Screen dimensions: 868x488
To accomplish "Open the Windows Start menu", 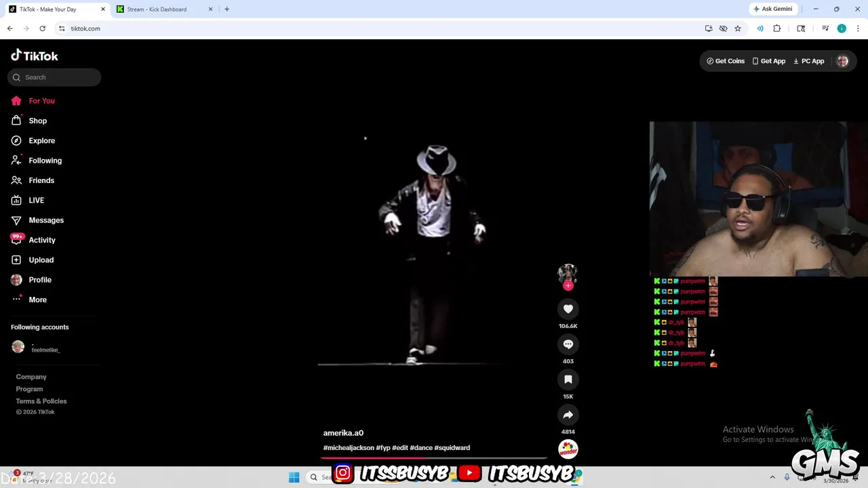I will click(294, 477).
